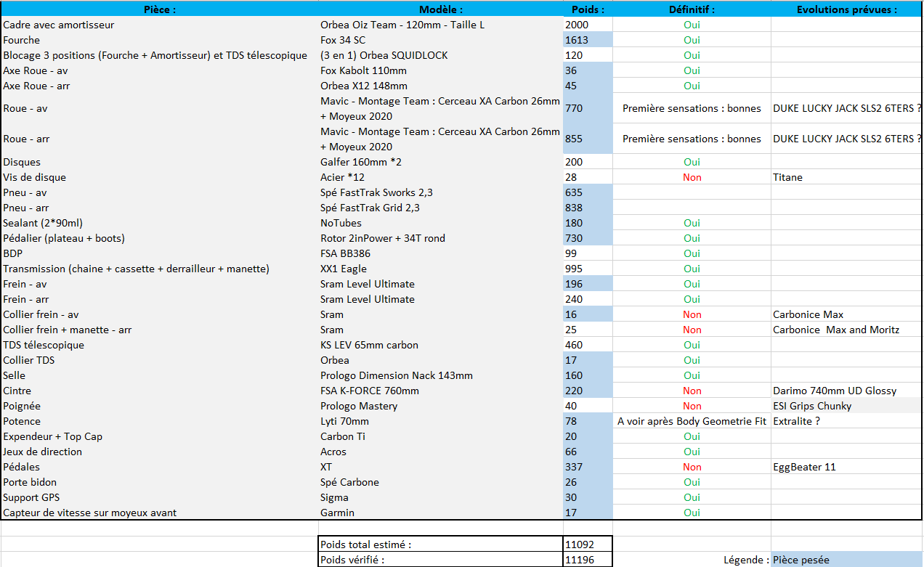Click the "Pneu - arr" weight 838
This screenshot has width=924, height=567.
click(588, 208)
